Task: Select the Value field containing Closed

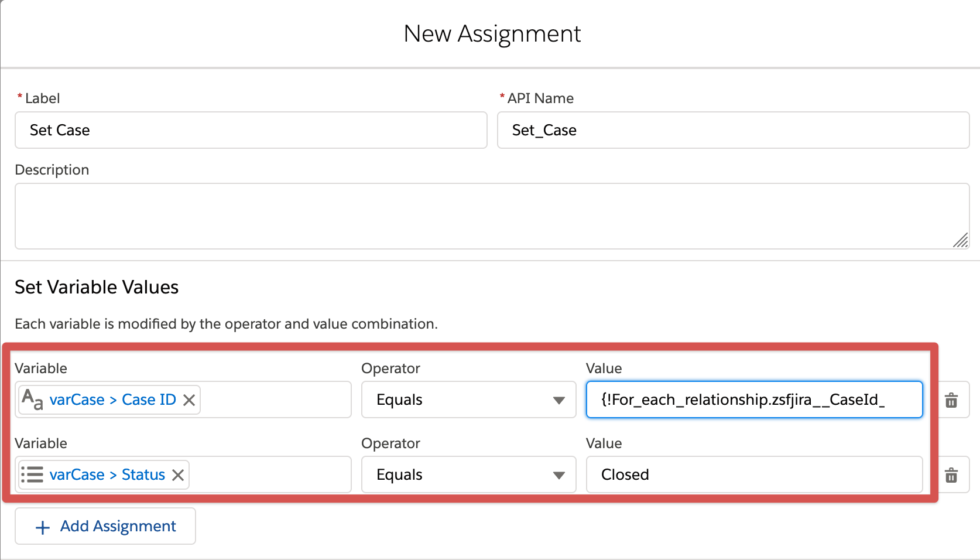Action: 754,475
